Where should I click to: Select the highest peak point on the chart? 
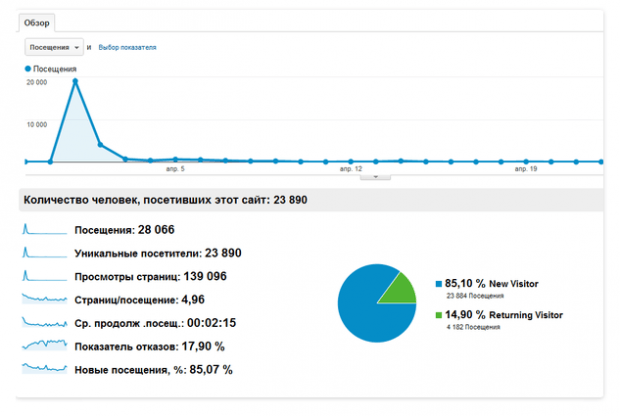click(75, 81)
